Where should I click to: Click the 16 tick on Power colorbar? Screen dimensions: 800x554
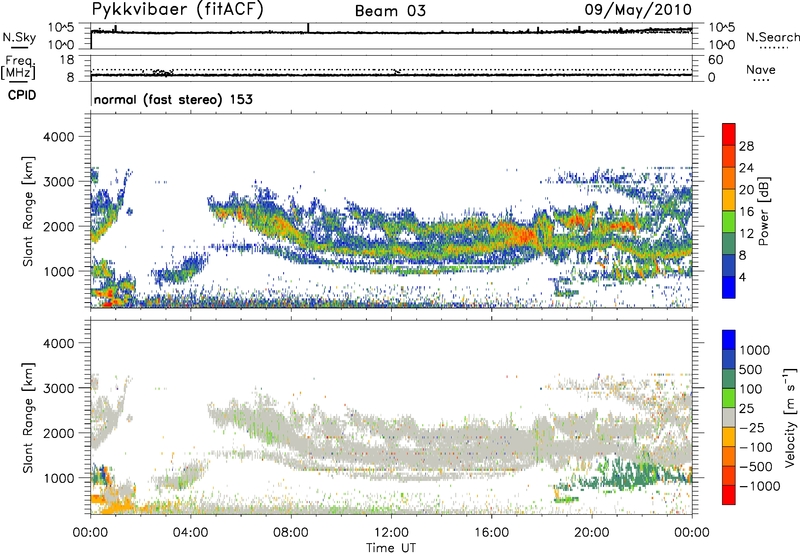(x=746, y=212)
